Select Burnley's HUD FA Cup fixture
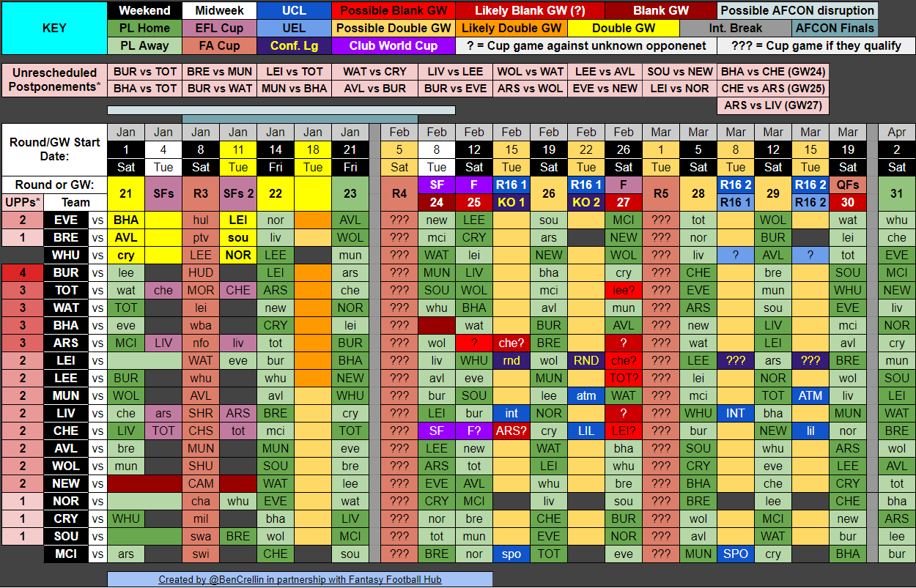Screen dimensions: 916x588 pos(200,272)
